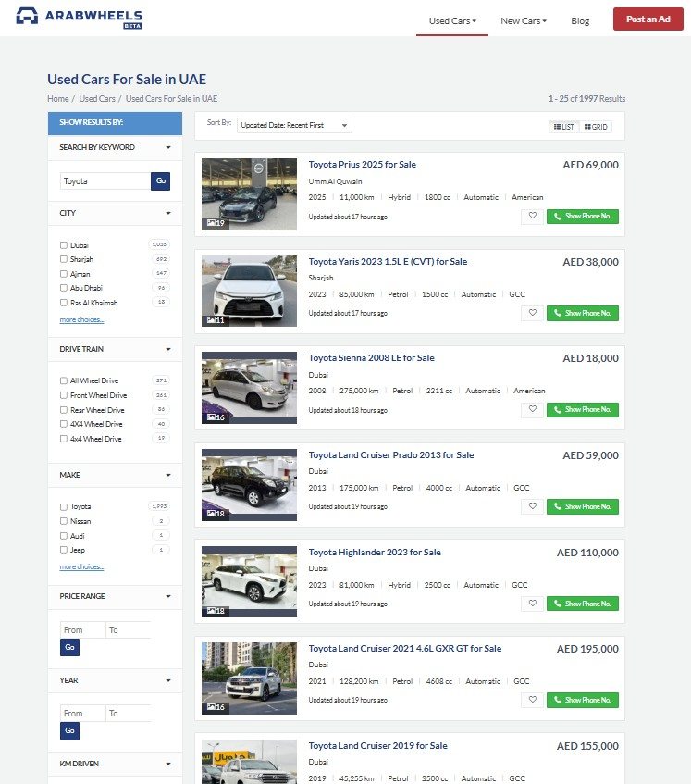Open photo count badge on Sienna image
Image resolution: width=691 pixels, height=784 pixels.
pos(216,417)
